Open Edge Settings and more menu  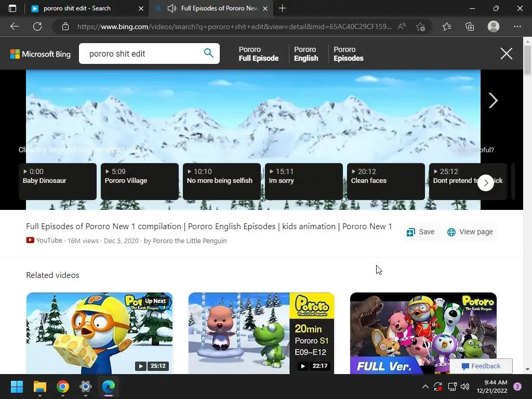pos(517,26)
